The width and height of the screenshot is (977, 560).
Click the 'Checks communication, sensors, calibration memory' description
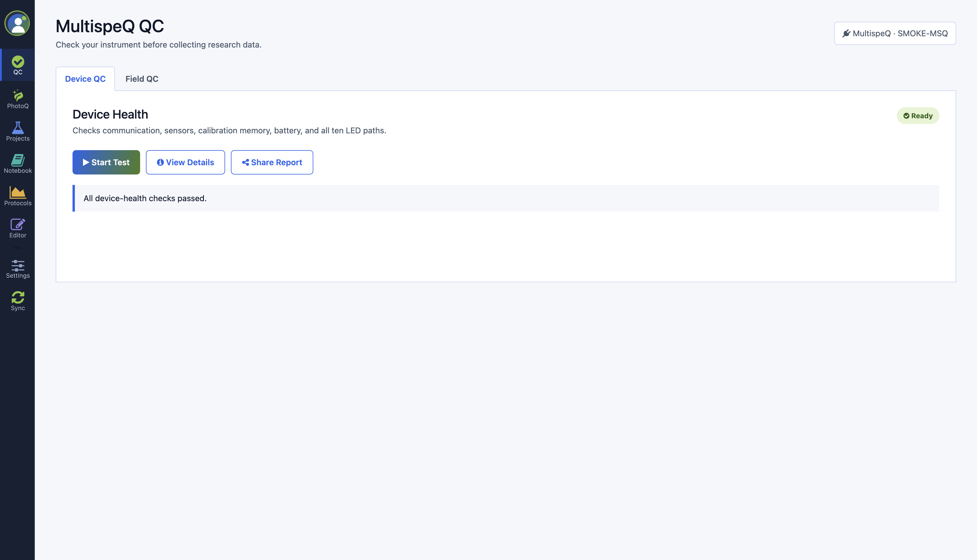[x=229, y=131]
